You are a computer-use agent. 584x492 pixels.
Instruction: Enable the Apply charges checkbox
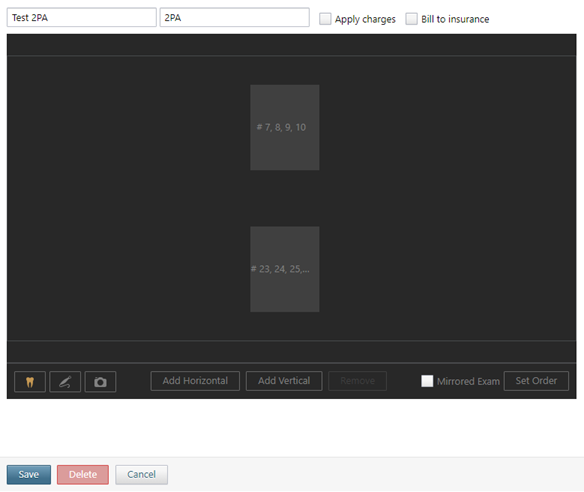(325, 19)
